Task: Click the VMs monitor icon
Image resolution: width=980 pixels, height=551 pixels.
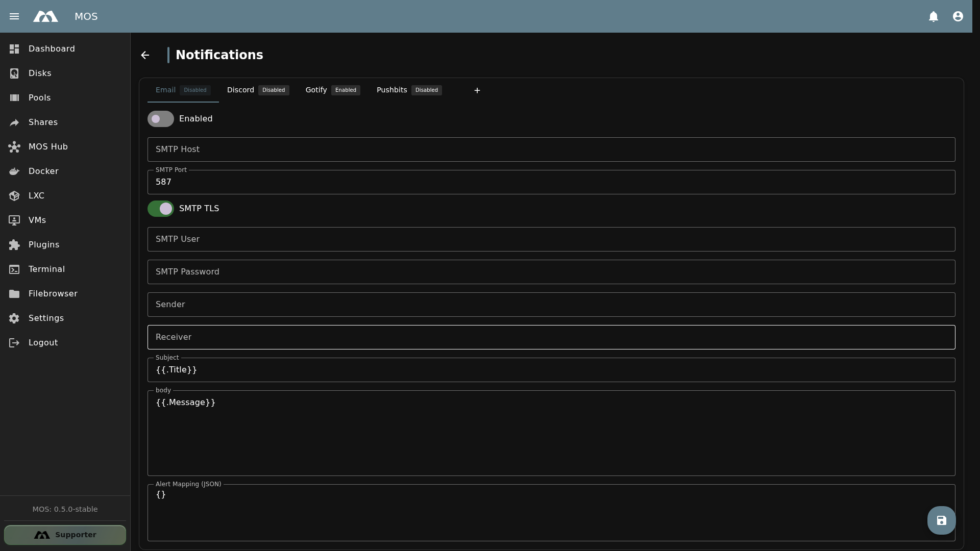Action: (14, 220)
